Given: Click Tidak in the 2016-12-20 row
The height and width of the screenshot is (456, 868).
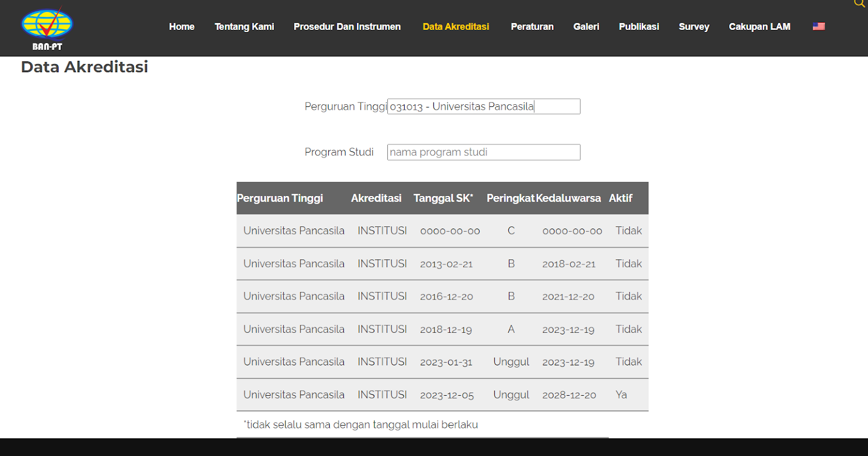Looking at the screenshot, I should (x=629, y=296).
